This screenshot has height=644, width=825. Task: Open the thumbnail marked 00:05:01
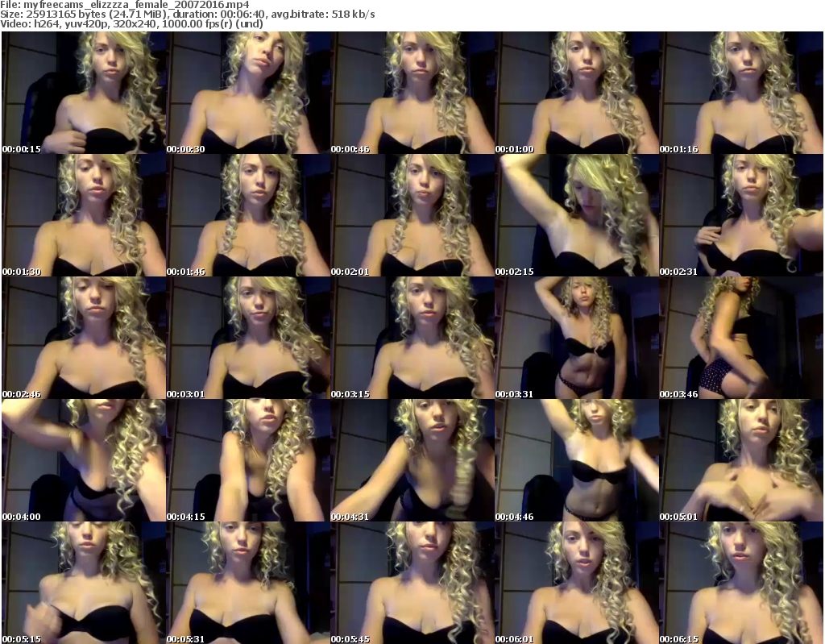point(741,460)
